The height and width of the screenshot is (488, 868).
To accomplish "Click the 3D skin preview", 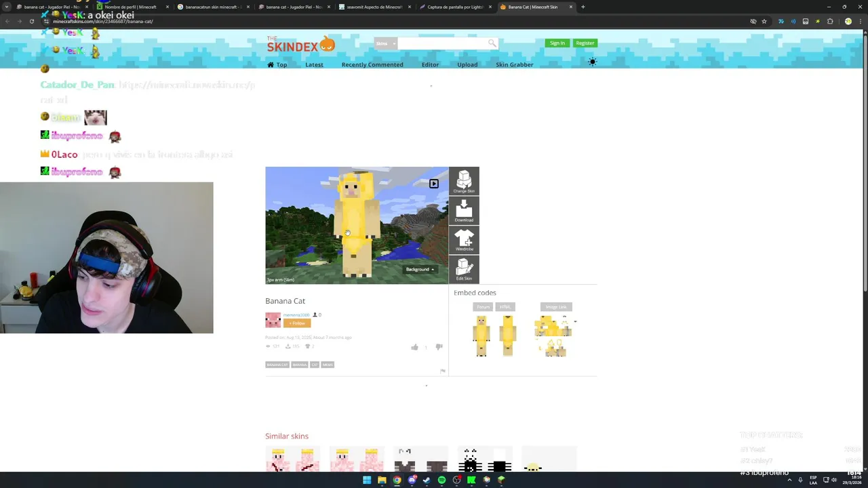I will click(x=357, y=225).
